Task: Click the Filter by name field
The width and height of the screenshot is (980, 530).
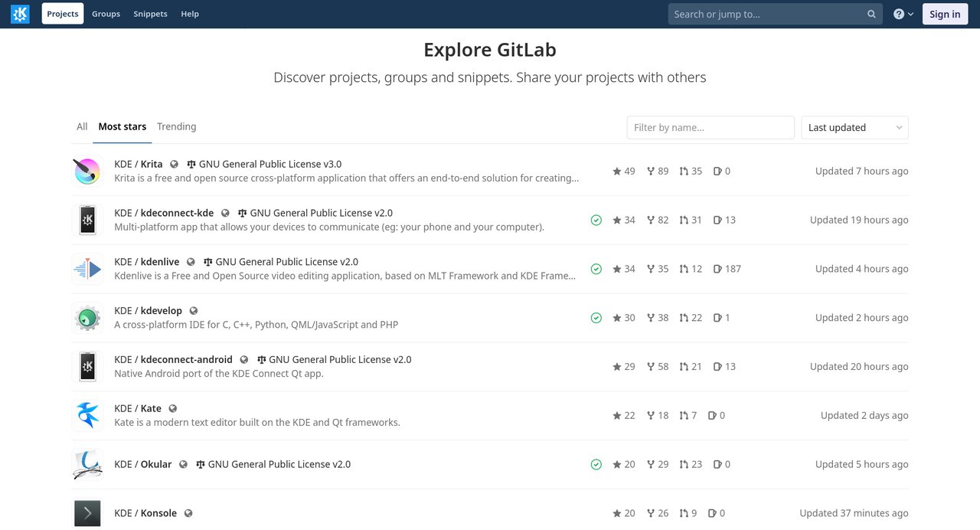Action: pyautogui.click(x=710, y=127)
